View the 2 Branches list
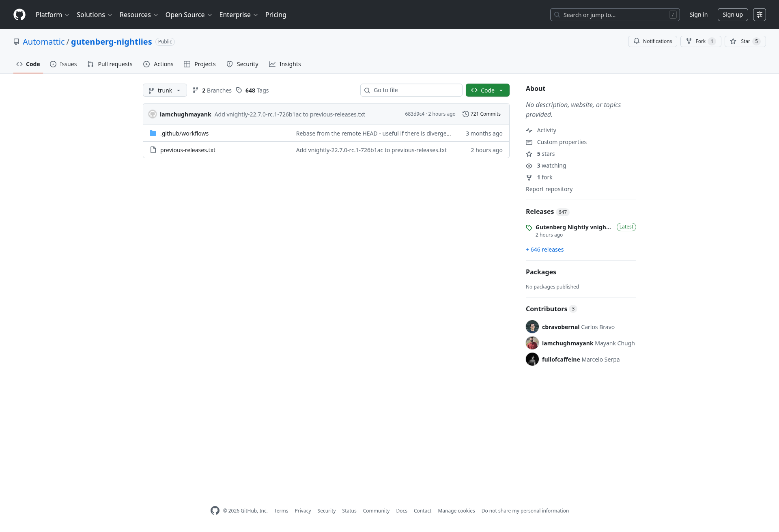Screen dimensions: 779x532 [212, 90]
